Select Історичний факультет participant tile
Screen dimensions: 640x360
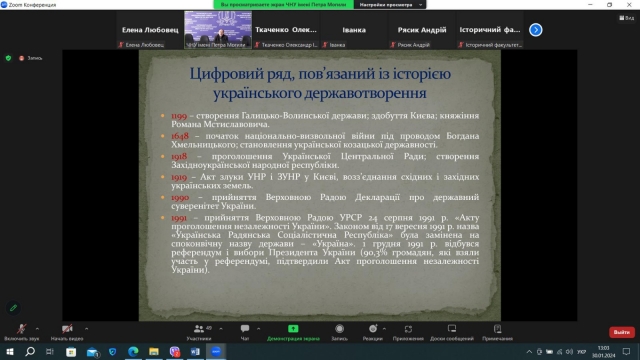(490, 30)
